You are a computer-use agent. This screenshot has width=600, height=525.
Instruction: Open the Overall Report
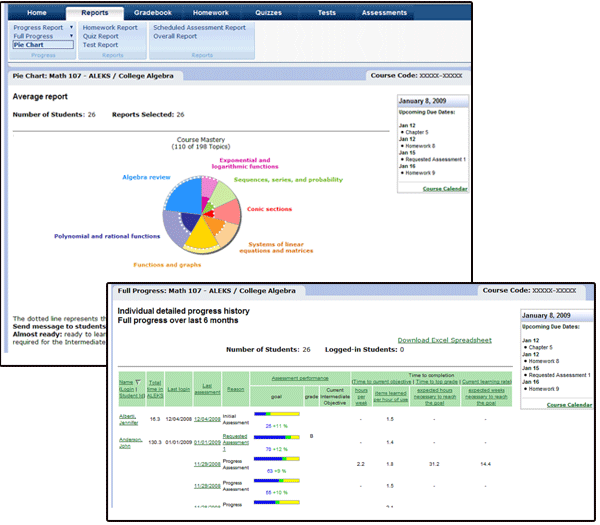[175, 36]
